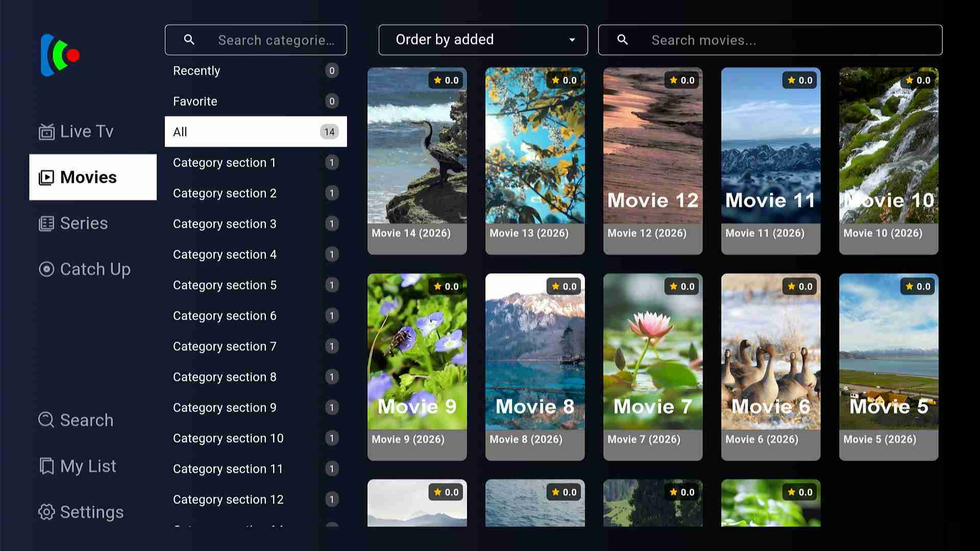Open the Catch Up section
The image size is (980, 551).
(x=93, y=269)
